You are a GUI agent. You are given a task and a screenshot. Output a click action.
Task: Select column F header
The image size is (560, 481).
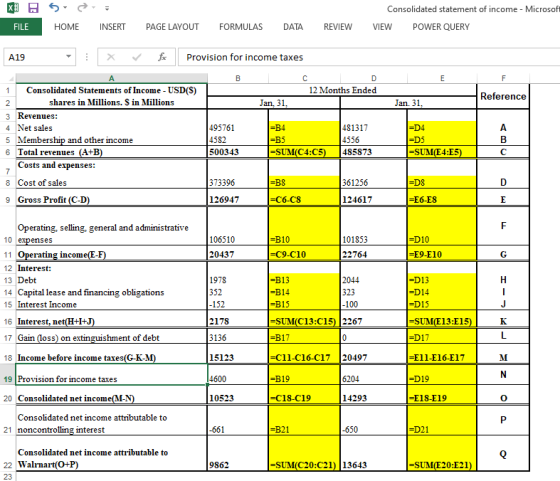[x=503, y=78]
